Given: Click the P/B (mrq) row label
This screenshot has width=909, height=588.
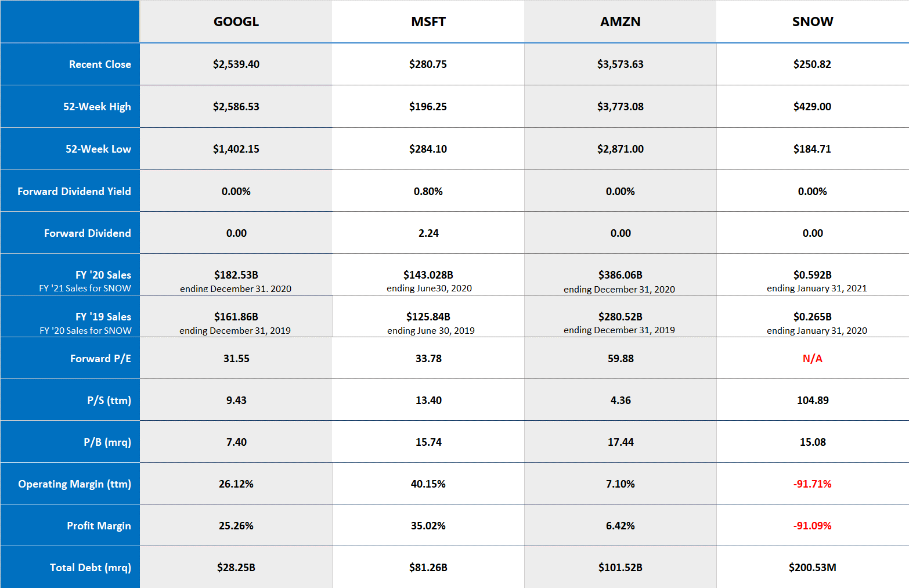Looking at the screenshot, I should 107,442.
